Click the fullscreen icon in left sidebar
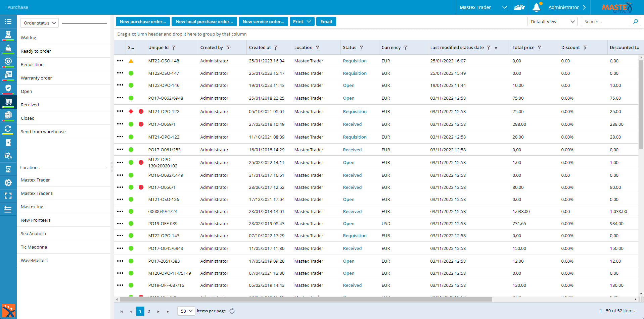 tap(8, 196)
